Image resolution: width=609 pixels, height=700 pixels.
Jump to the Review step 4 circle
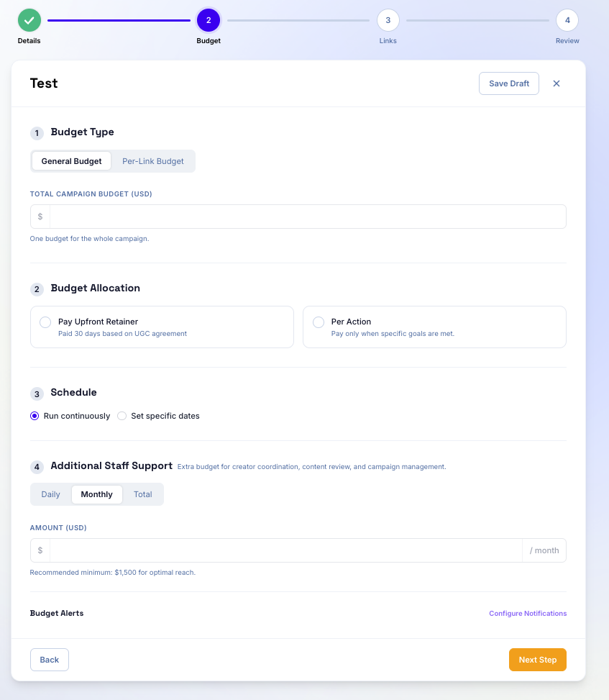click(567, 21)
